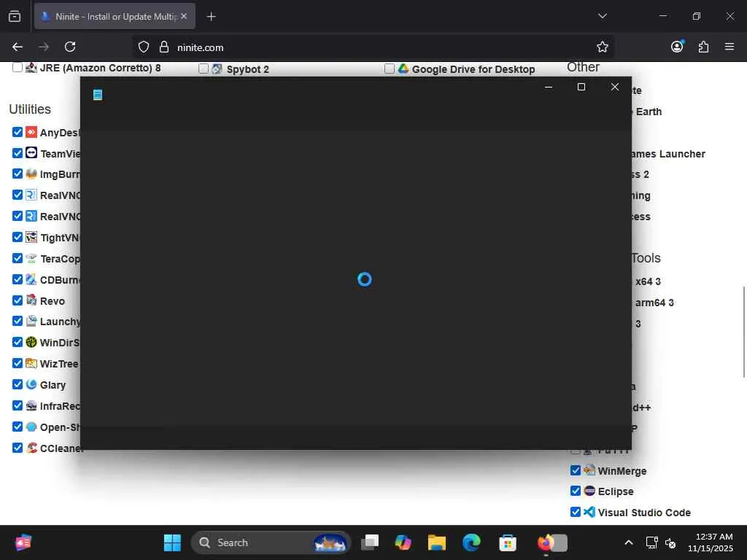Go back to the previous page
The height and width of the screenshot is (560, 747).
[18, 47]
